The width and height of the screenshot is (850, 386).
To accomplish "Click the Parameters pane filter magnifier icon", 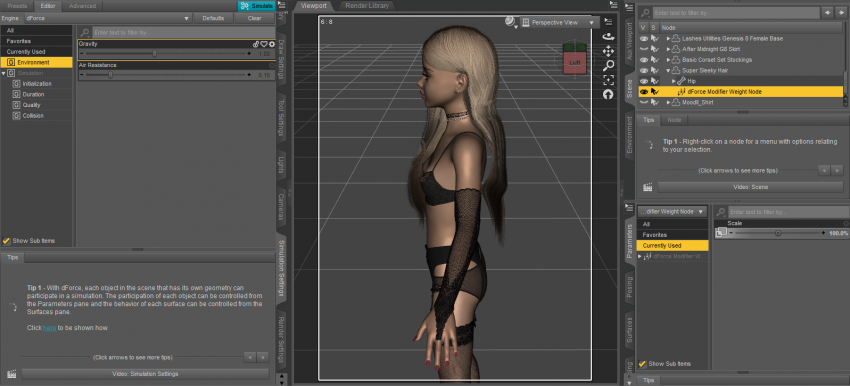I will coord(721,212).
